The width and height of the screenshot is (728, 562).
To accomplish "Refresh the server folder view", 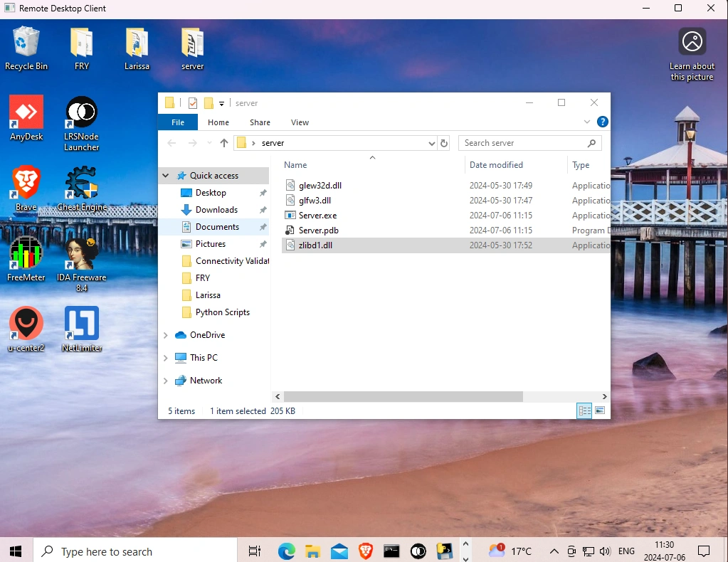I will click(444, 143).
